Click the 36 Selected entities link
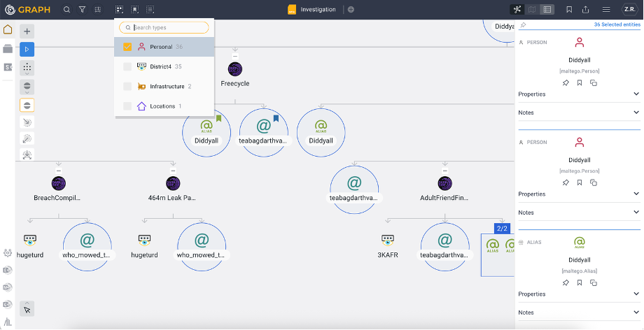This screenshot has width=644, height=330. 617,24
